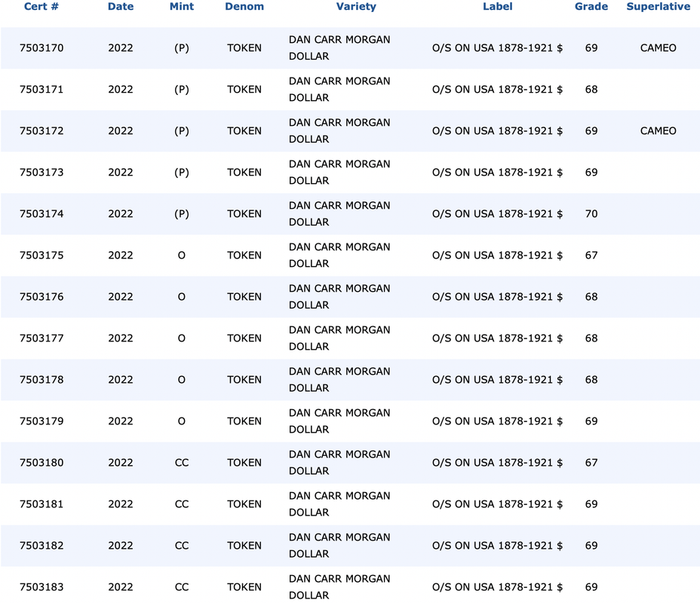Image resolution: width=700 pixels, height=603 pixels.
Task: Click the Mint column header
Action: 182,7
